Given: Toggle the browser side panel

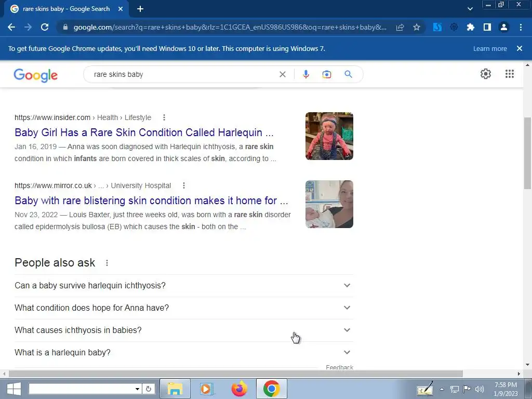Looking at the screenshot, I should tap(487, 27).
